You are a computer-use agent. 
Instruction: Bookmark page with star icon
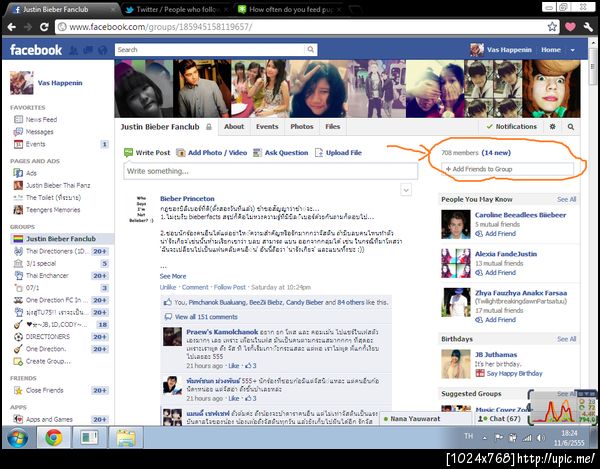tap(552, 27)
